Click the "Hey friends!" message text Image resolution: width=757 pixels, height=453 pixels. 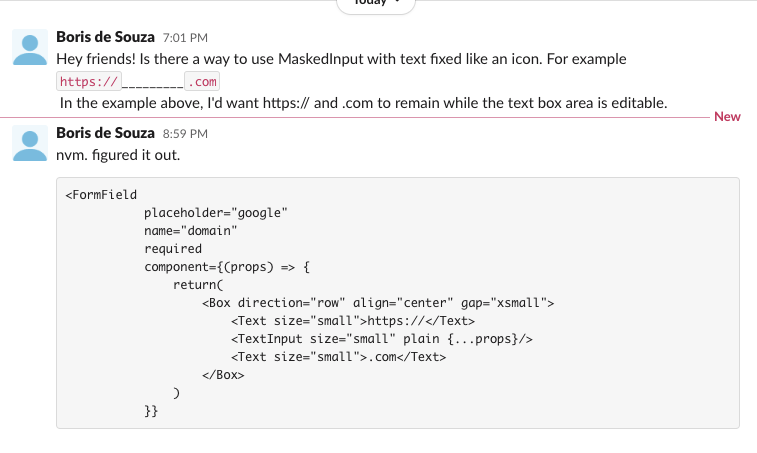click(x=341, y=59)
